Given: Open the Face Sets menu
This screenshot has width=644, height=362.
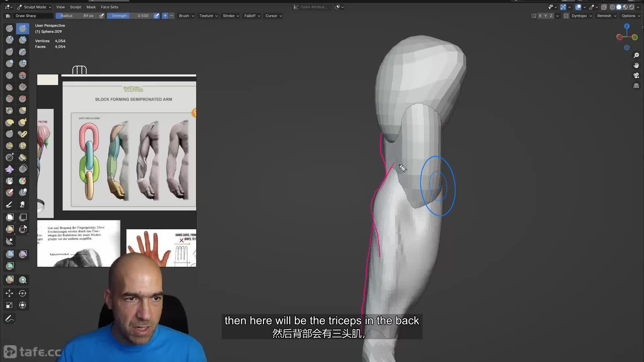Looking at the screenshot, I should click(109, 7).
